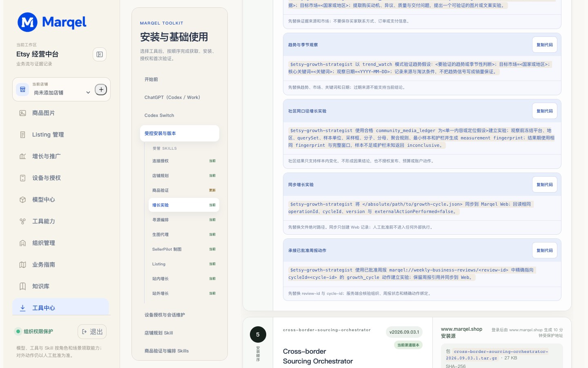Select 增长实验 skill entry
Screen dimensions: 588x368
[184, 205]
